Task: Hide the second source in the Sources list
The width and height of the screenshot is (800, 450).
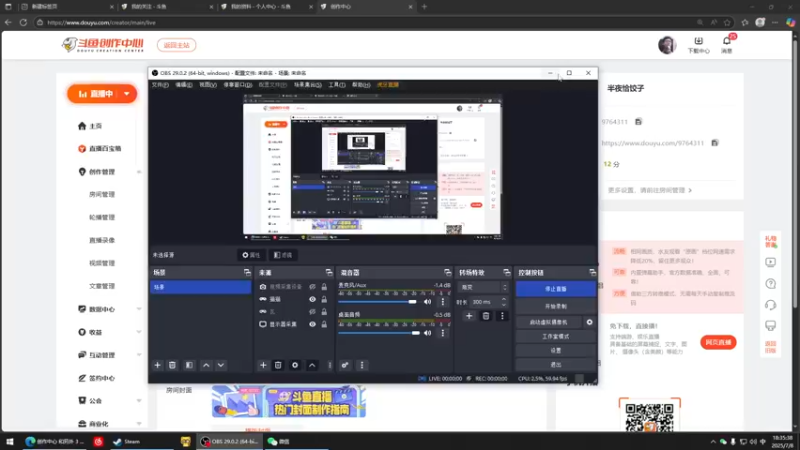Action: [x=312, y=299]
